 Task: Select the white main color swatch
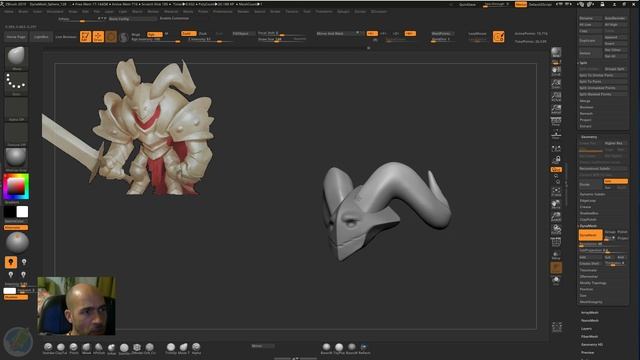click(x=22, y=212)
